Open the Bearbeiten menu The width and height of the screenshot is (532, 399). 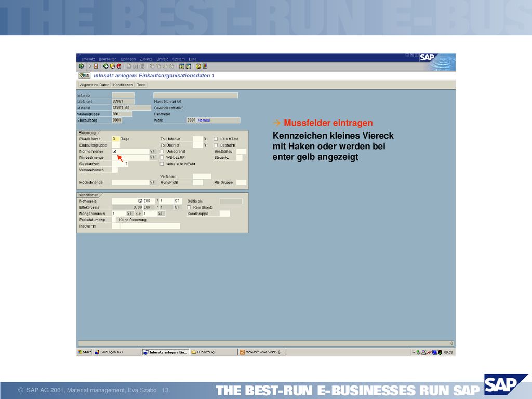108,59
